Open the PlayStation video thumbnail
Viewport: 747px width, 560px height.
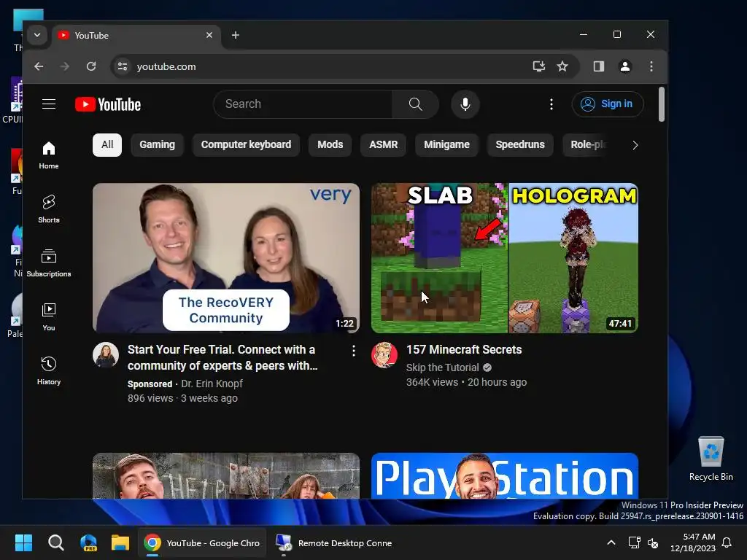505,475
